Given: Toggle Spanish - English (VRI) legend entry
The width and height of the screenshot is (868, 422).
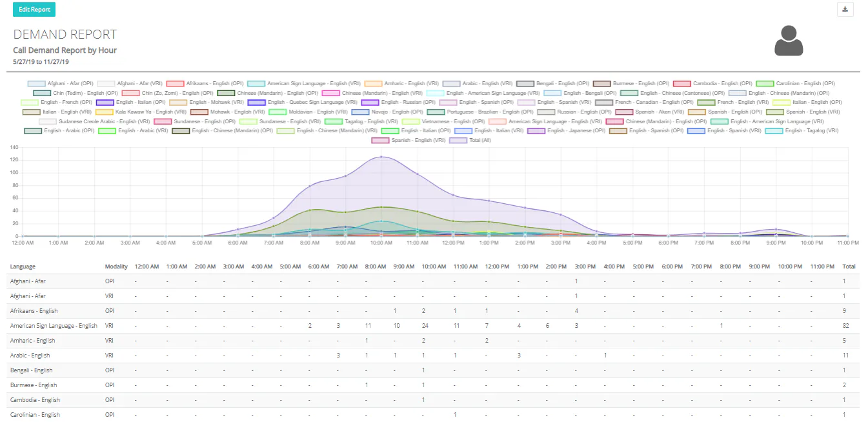Looking at the screenshot, I should click(409, 140).
